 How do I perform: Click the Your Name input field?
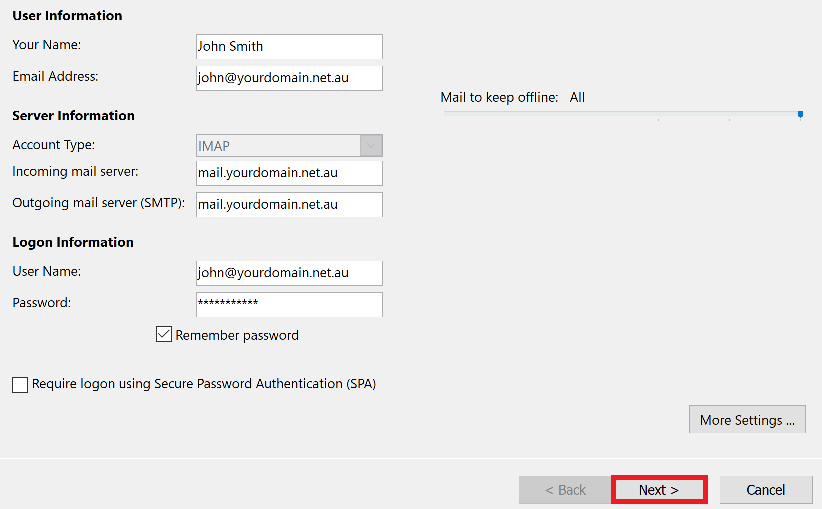[289, 46]
